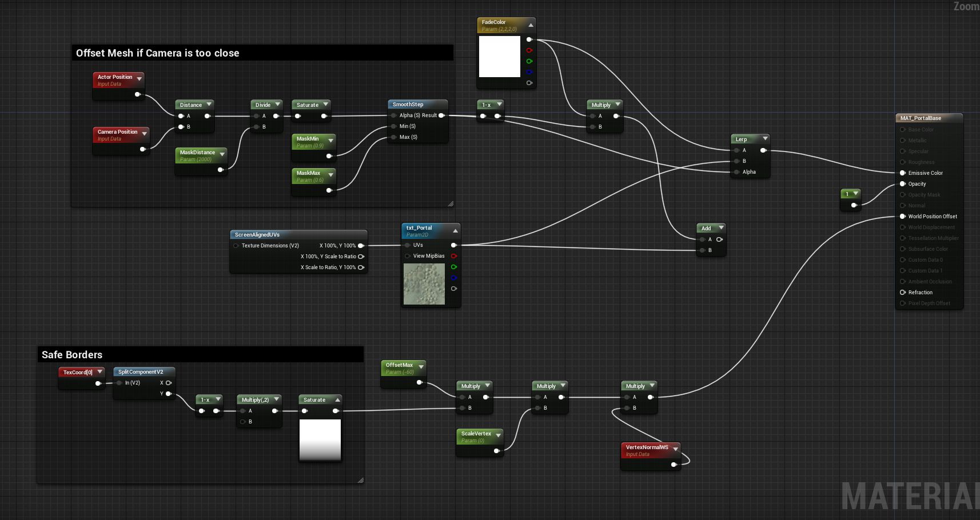This screenshot has width=980, height=520.
Task: Collapse the txt_Portal node preview
Action: click(455, 231)
